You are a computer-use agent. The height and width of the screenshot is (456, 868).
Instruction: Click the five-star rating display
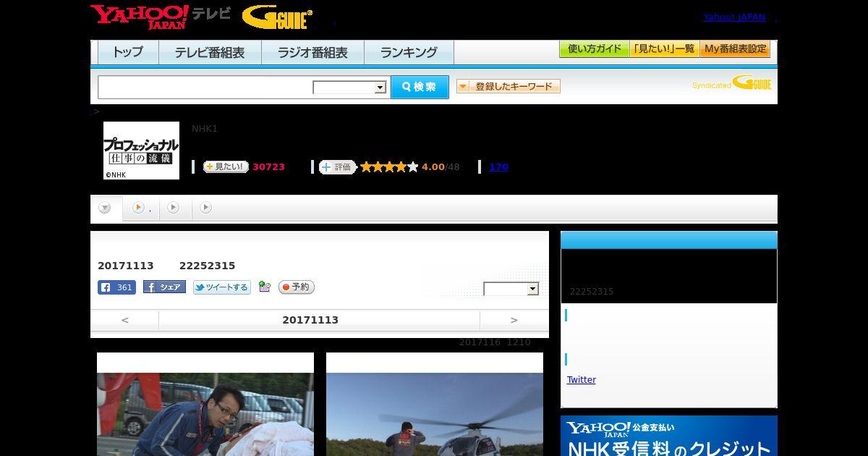(389, 167)
